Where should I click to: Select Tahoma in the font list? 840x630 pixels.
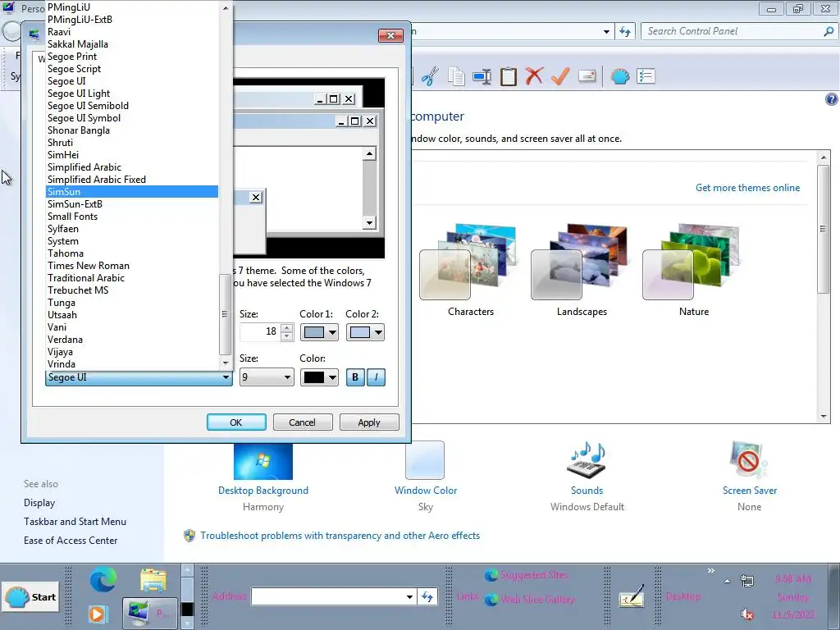(132, 253)
